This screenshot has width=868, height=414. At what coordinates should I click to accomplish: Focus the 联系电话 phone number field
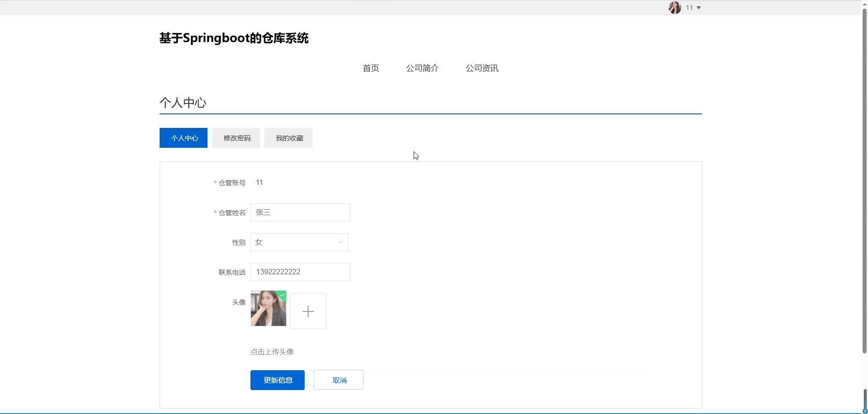(300, 272)
